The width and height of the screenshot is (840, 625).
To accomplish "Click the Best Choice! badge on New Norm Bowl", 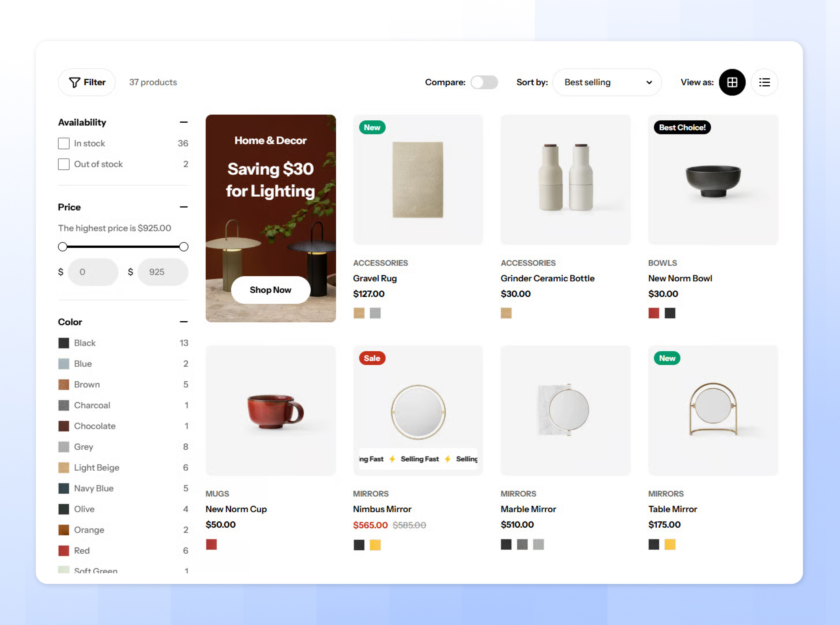I will point(682,128).
